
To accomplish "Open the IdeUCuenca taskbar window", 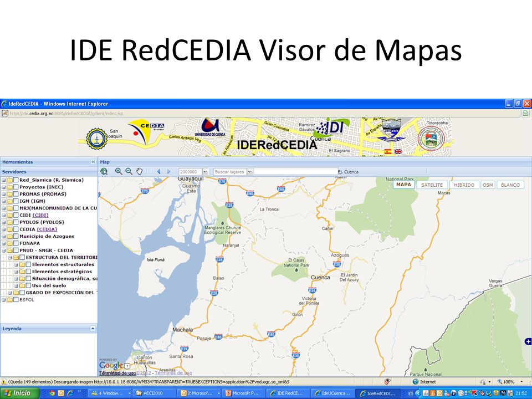I will (333, 393).
